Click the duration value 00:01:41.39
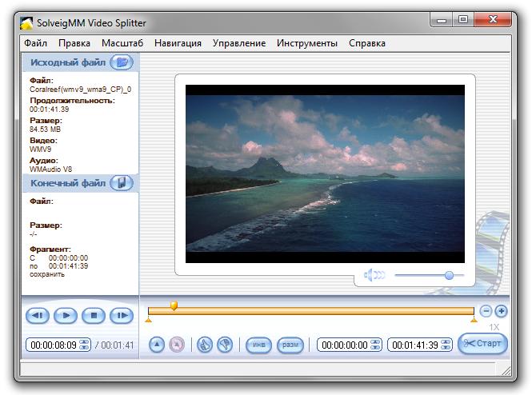532x395 pixels. (49, 110)
